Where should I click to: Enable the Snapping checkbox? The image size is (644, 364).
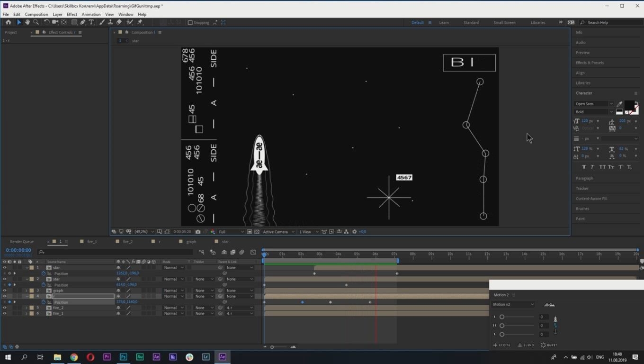tap(190, 22)
